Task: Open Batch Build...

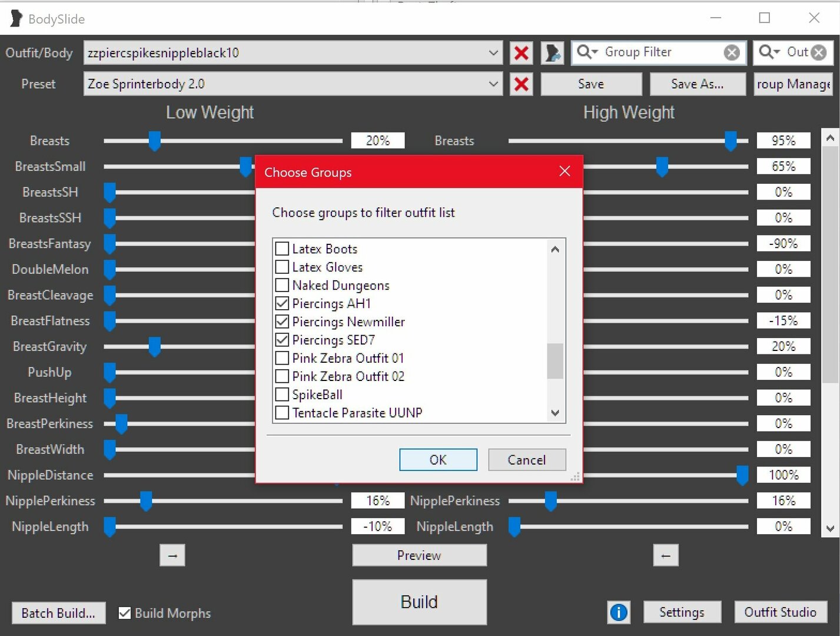Action: (x=58, y=613)
